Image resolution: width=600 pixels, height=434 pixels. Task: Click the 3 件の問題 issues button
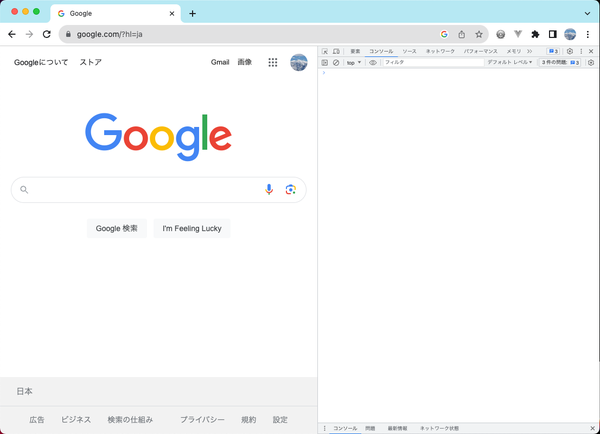[x=560, y=62]
